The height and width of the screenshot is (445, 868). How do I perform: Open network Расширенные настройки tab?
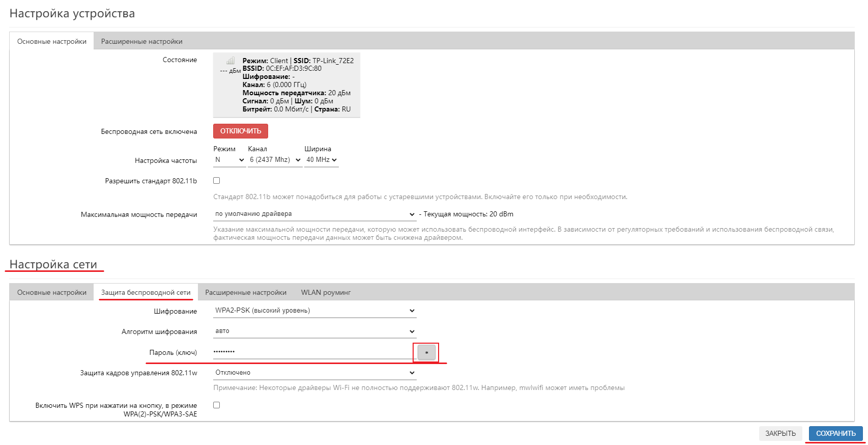pos(246,292)
